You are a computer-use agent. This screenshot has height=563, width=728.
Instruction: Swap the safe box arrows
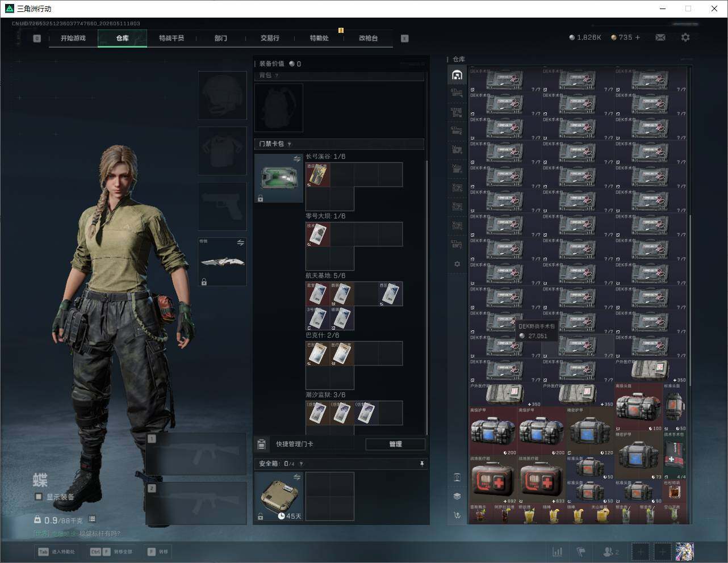297,477
